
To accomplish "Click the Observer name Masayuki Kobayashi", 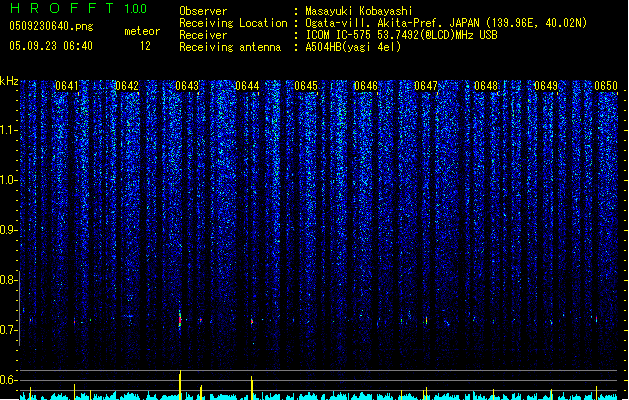I will [359, 11].
